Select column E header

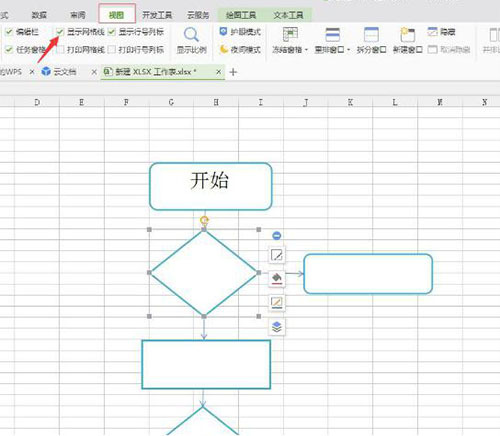tap(82, 102)
